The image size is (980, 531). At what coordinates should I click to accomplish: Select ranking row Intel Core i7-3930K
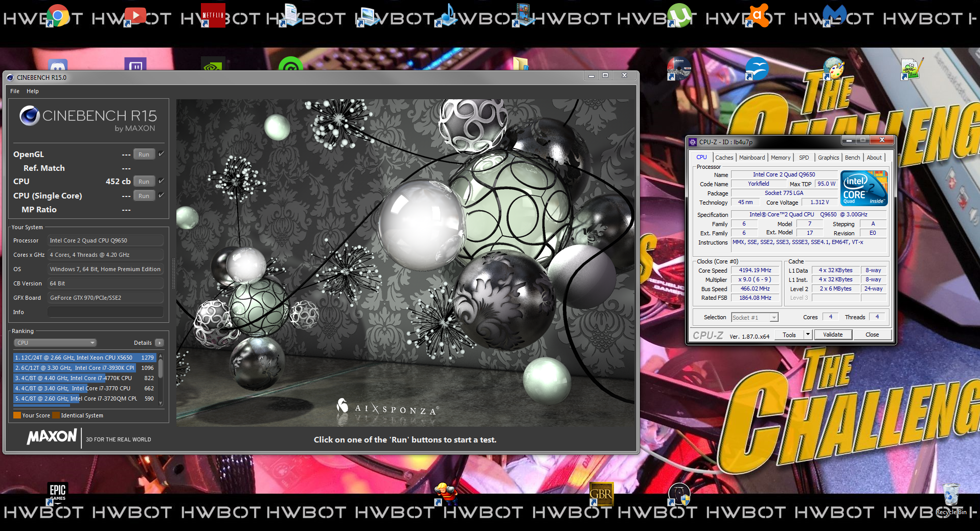(84, 368)
